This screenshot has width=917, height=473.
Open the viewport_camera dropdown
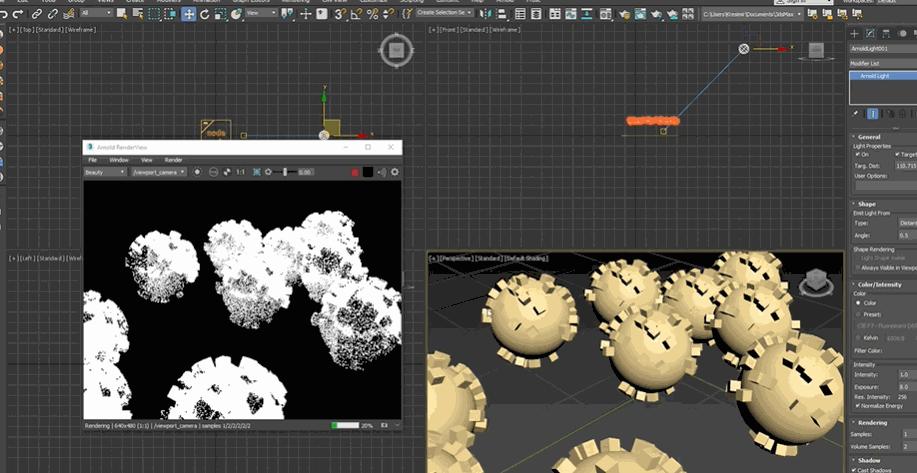click(158, 172)
